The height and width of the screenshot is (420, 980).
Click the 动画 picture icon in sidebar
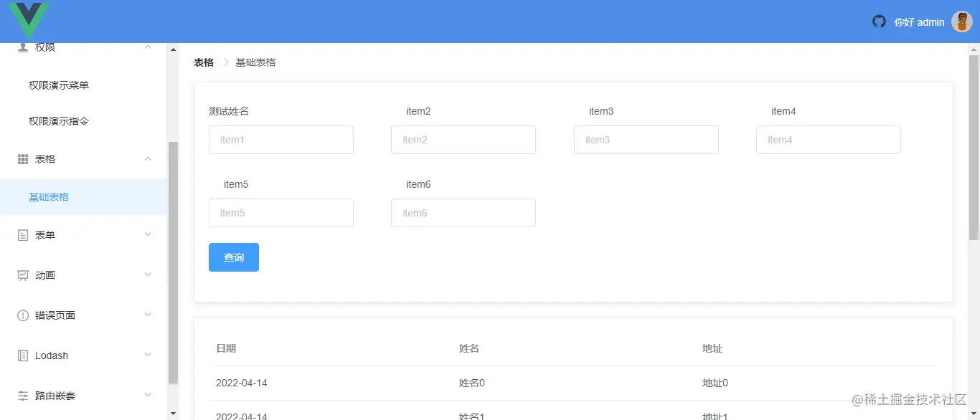(24, 275)
